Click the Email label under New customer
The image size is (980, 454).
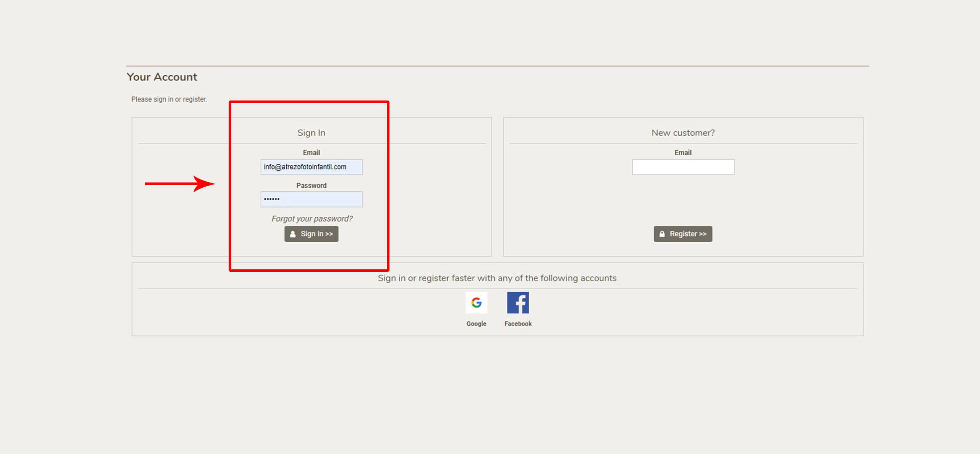click(x=683, y=153)
